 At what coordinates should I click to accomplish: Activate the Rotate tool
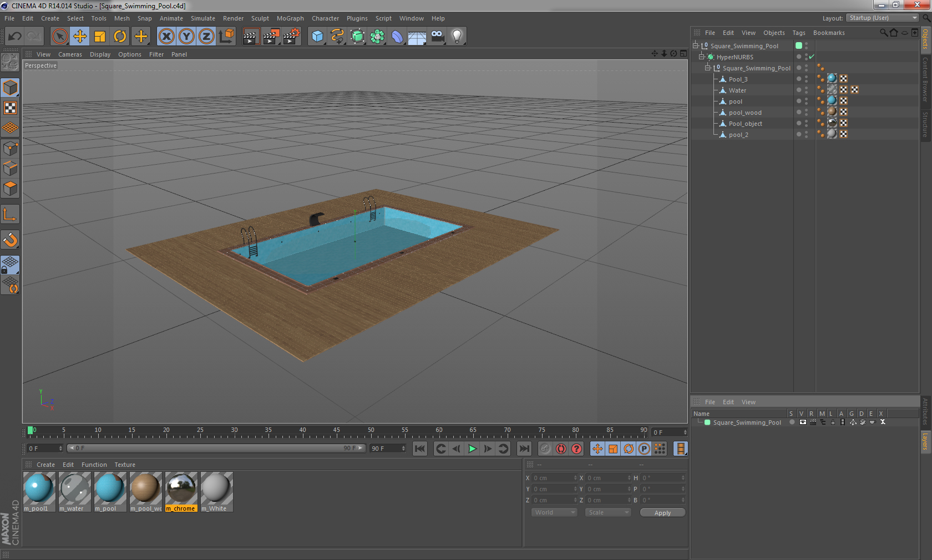(x=120, y=37)
